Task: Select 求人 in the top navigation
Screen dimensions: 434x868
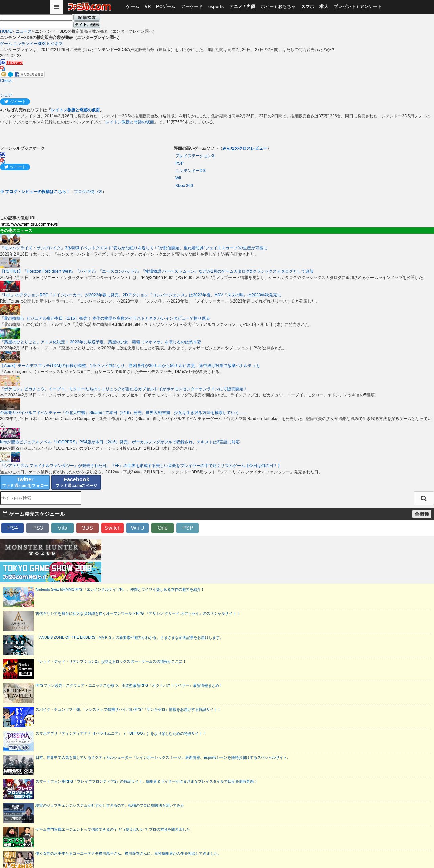Action: pyautogui.click(x=324, y=7)
